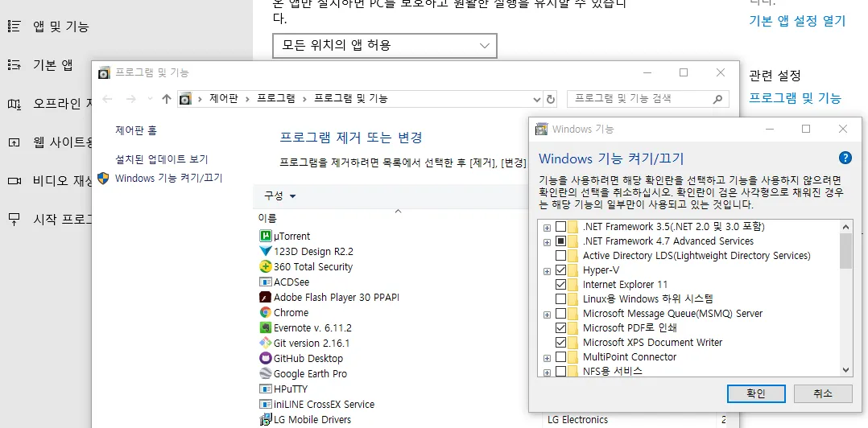This screenshot has height=428, width=868.
Task: Click the µTorrent program icon
Action: pyautogui.click(x=266, y=236)
